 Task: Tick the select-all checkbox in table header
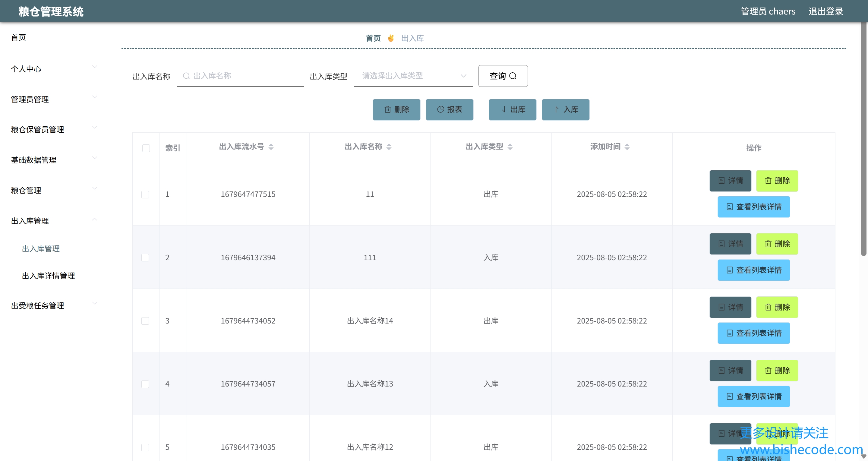[x=146, y=148]
